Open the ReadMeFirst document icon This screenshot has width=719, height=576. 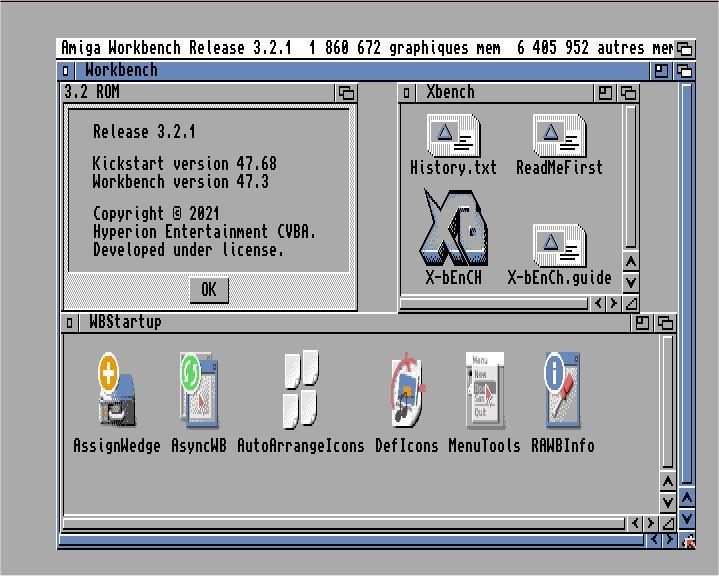[x=560, y=136]
